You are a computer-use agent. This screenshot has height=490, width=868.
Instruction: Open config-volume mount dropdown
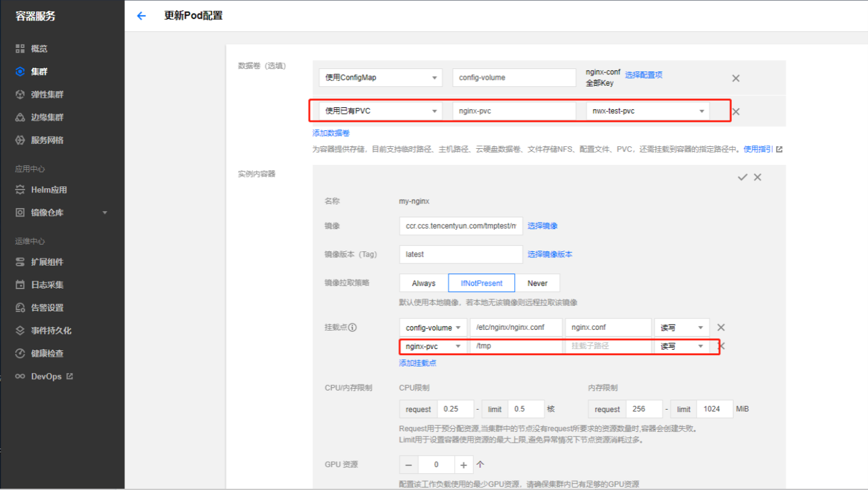coord(433,327)
